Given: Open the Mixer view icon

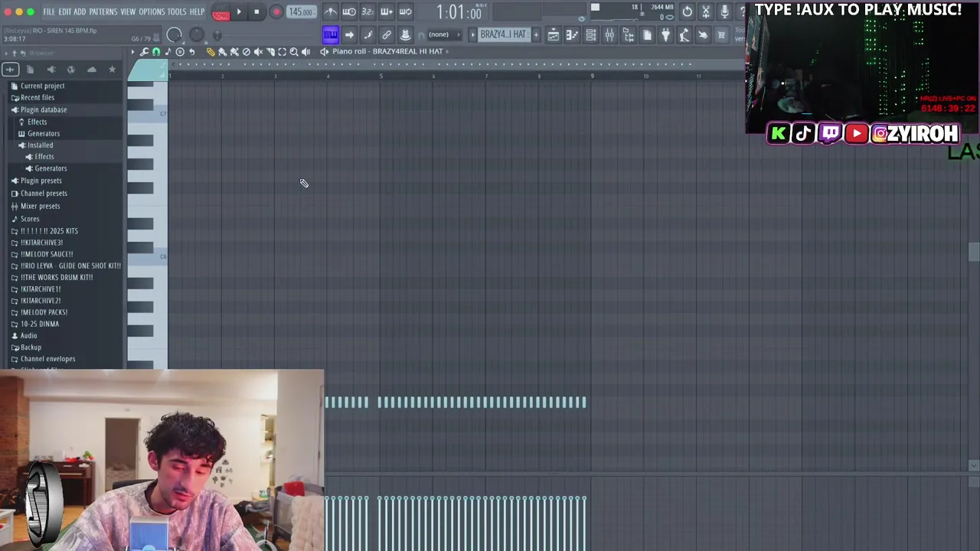Looking at the screenshot, I should click(x=609, y=34).
